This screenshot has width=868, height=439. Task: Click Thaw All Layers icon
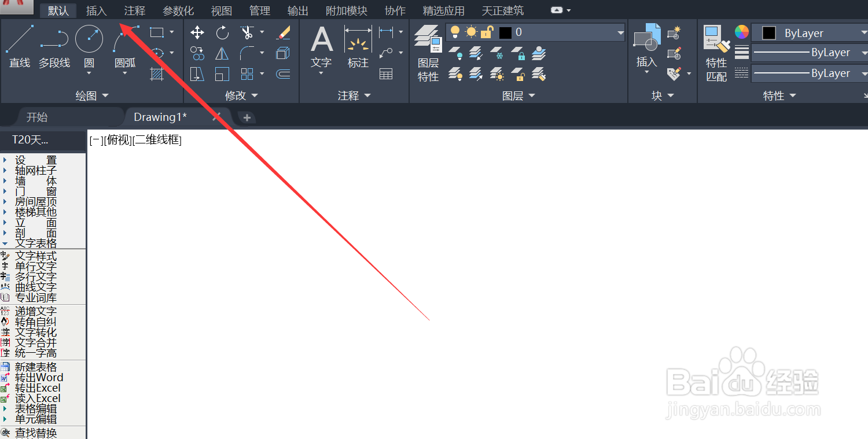point(497,74)
